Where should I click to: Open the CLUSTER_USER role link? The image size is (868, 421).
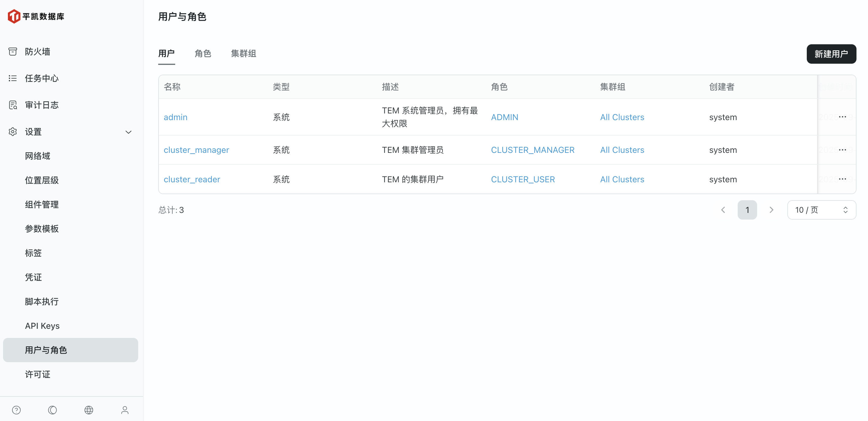tap(522, 179)
